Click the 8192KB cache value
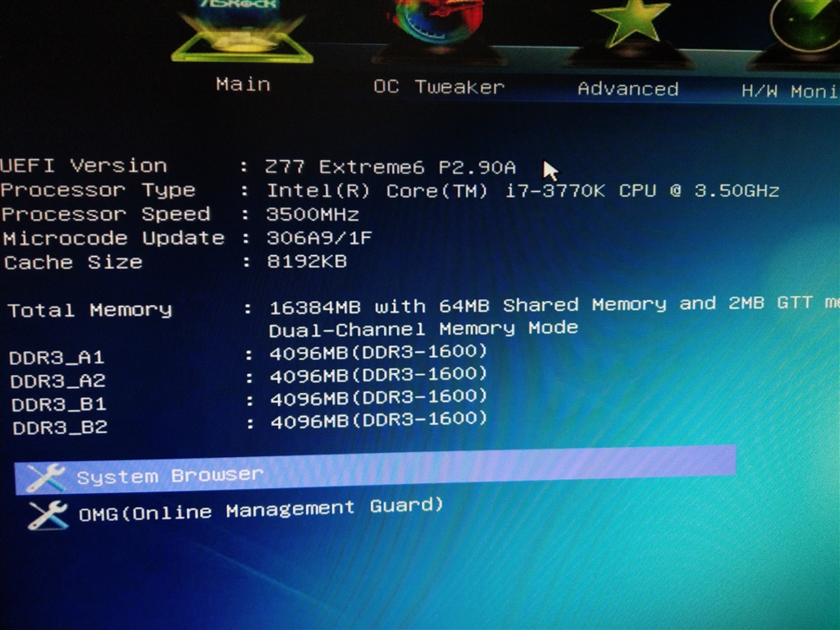Image resolution: width=840 pixels, height=630 pixels. tap(307, 261)
